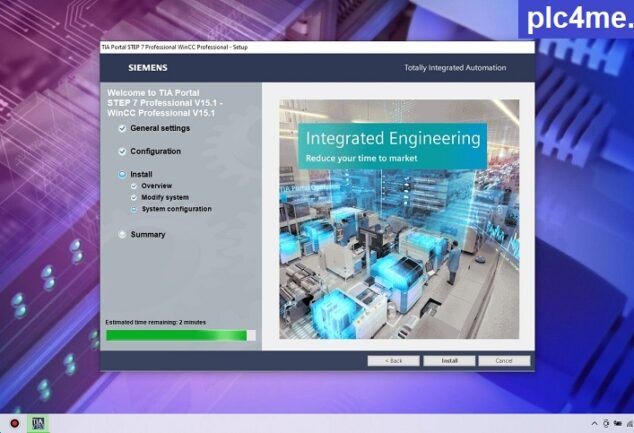The image size is (634, 433).
Task: Click the red record icon in taskbar
Action: [14, 423]
